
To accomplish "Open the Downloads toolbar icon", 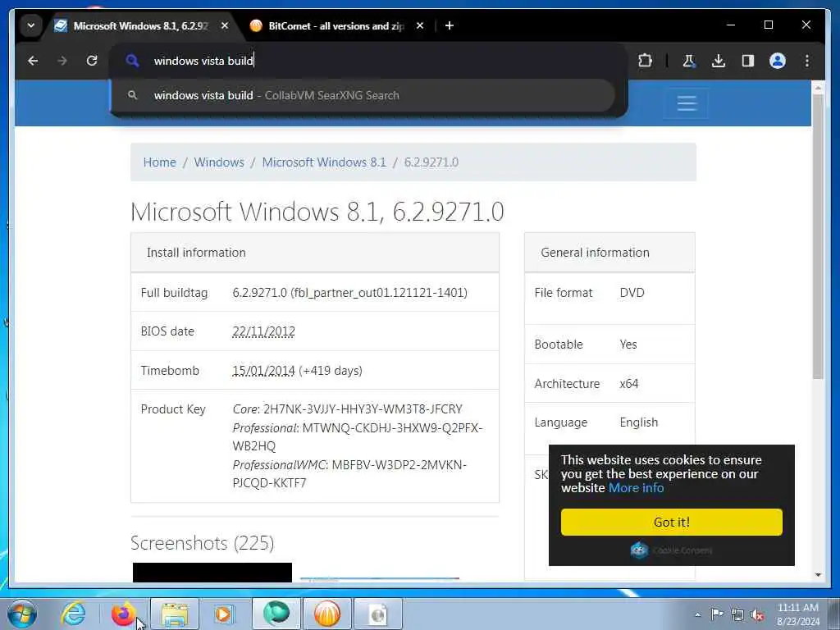I will point(719,61).
